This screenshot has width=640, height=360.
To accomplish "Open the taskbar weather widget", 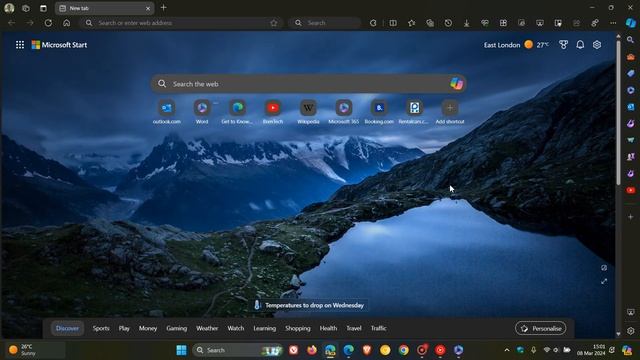I will coord(35,350).
